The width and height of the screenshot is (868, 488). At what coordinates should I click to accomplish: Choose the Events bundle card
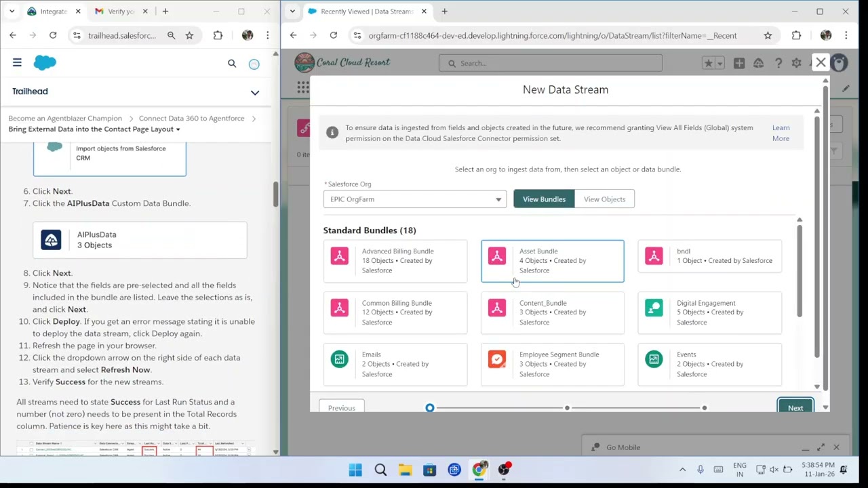(x=710, y=364)
